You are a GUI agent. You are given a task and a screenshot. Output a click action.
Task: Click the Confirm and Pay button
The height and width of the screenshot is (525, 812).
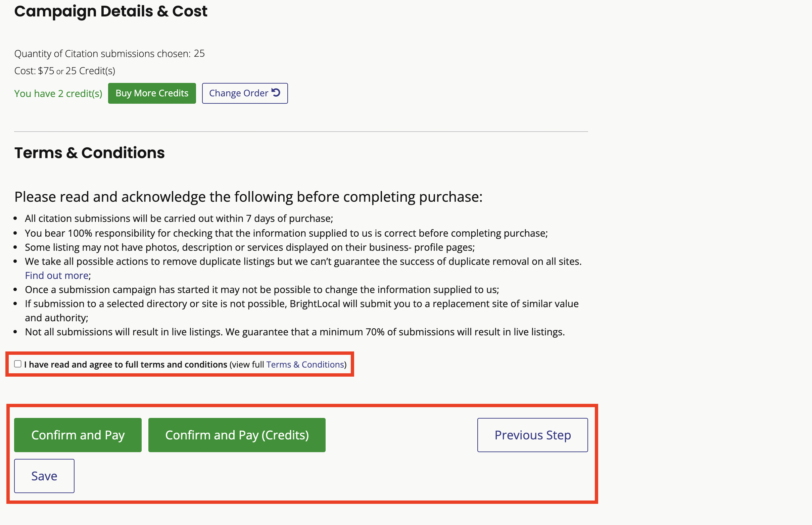point(78,435)
